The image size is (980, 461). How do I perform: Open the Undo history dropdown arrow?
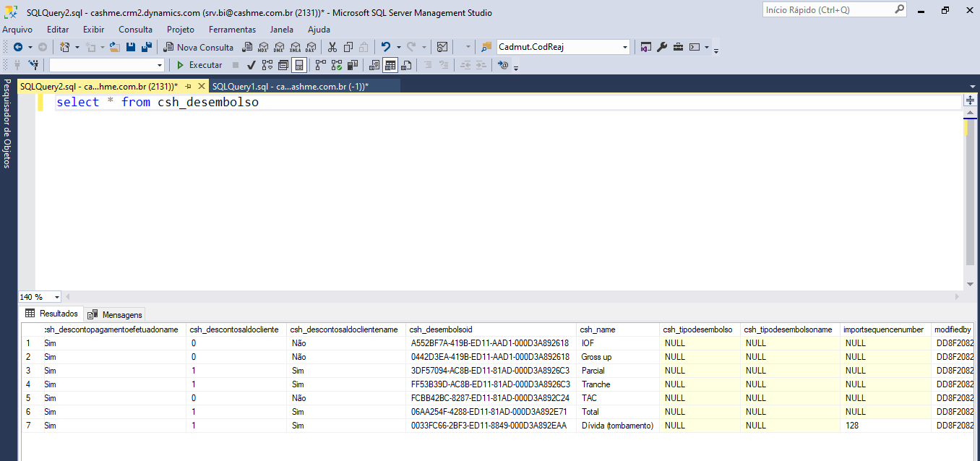397,47
